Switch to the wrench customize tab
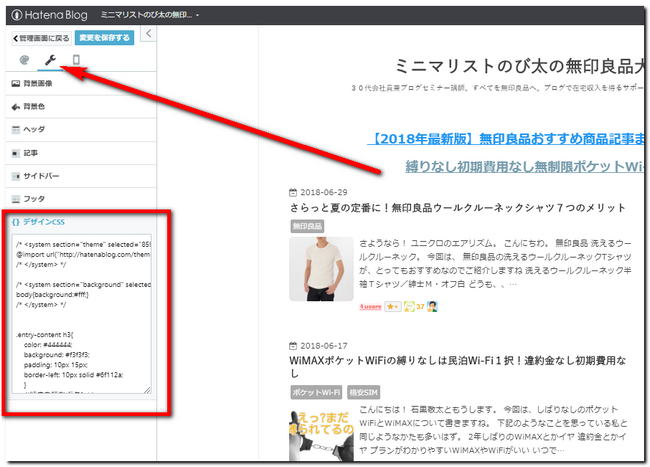 (x=51, y=60)
